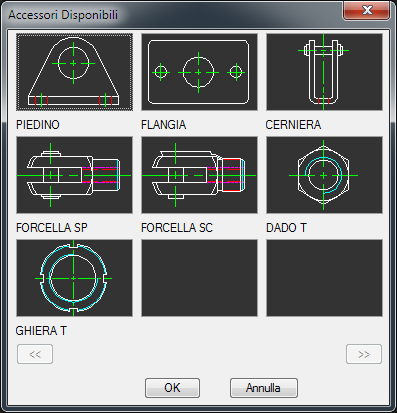397x413 pixels.
Task: Choose the GHIERA T ring nut thumbnail
Action: click(74, 278)
